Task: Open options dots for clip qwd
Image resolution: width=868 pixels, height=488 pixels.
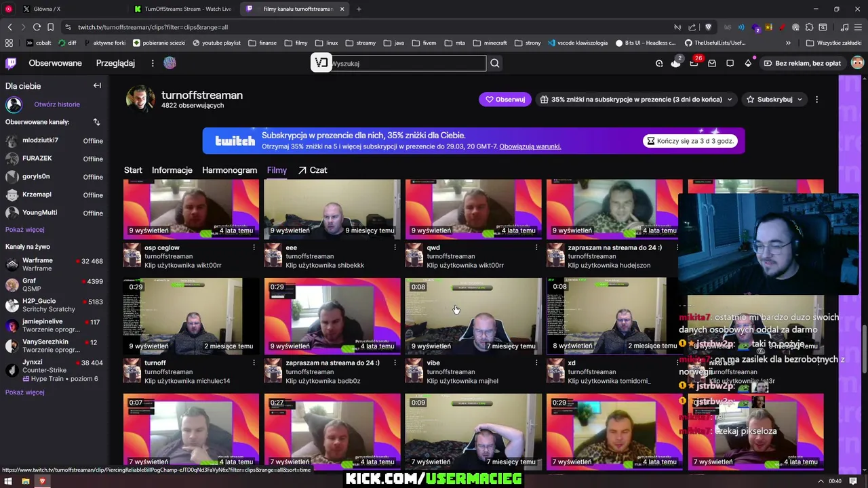Action: click(x=536, y=247)
